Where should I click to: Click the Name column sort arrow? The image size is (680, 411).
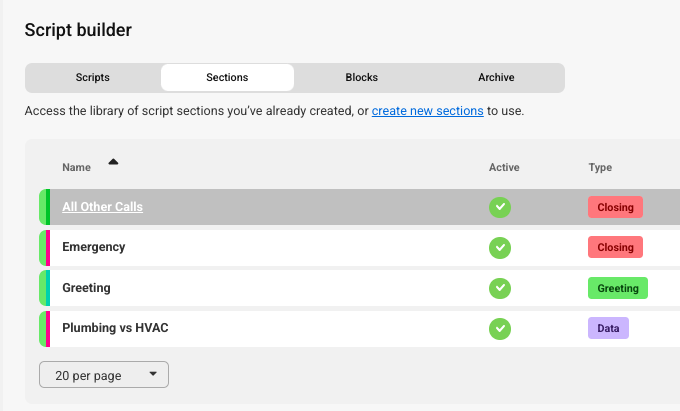(x=113, y=162)
